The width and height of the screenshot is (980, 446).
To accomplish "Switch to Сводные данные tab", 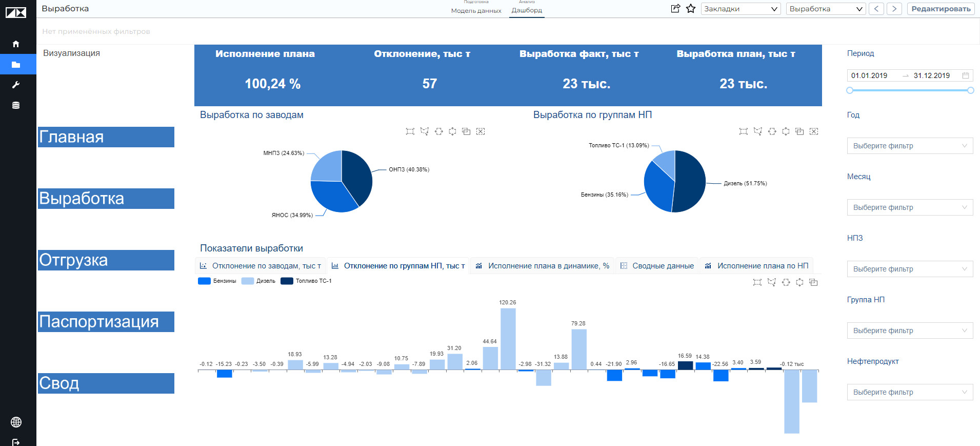I will (657, 266).
